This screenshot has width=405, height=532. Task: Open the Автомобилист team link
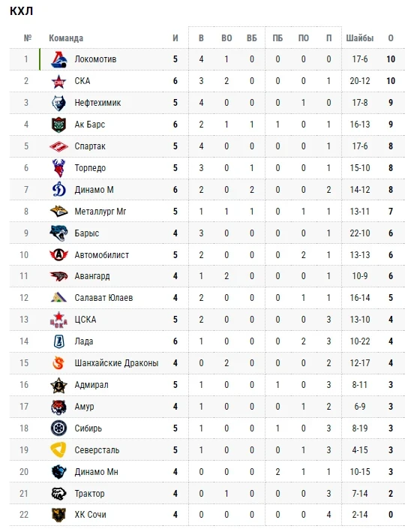point(102,255)
